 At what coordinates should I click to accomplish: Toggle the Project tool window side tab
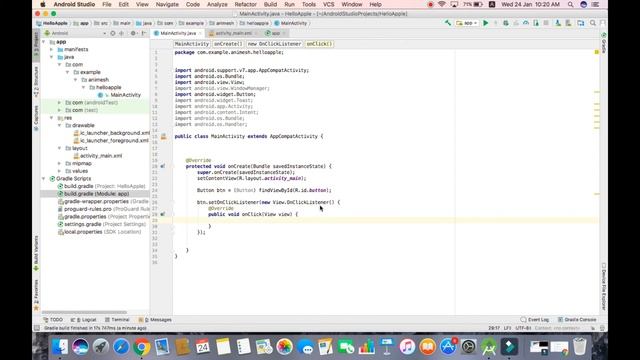pos(36,44)
